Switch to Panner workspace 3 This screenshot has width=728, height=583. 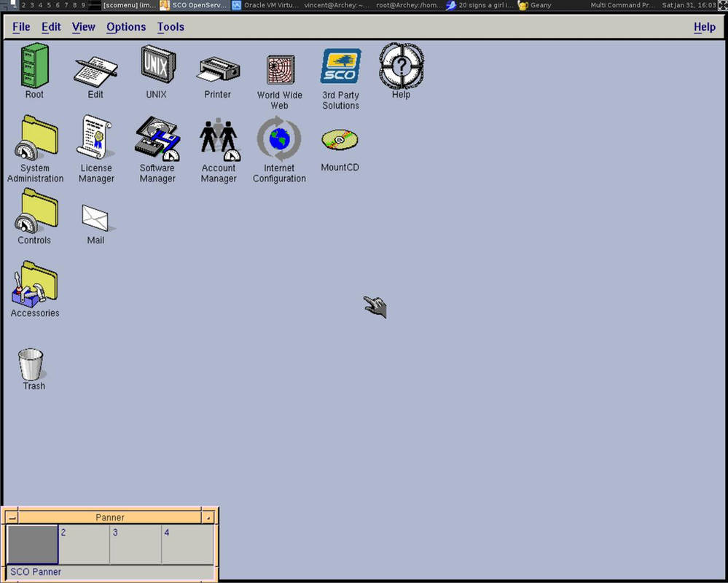coord(136,544)
